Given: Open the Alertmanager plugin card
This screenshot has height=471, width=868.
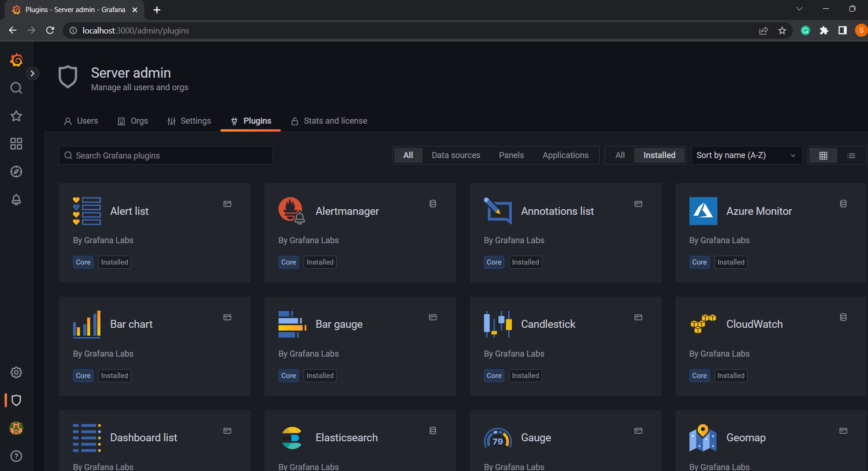Looking at the screenshot, I should (x=360, y=232).
